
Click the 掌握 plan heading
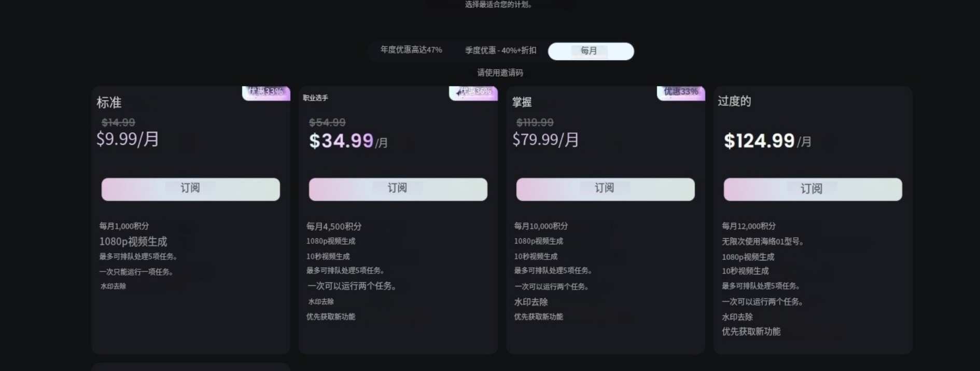pos(522,102)
